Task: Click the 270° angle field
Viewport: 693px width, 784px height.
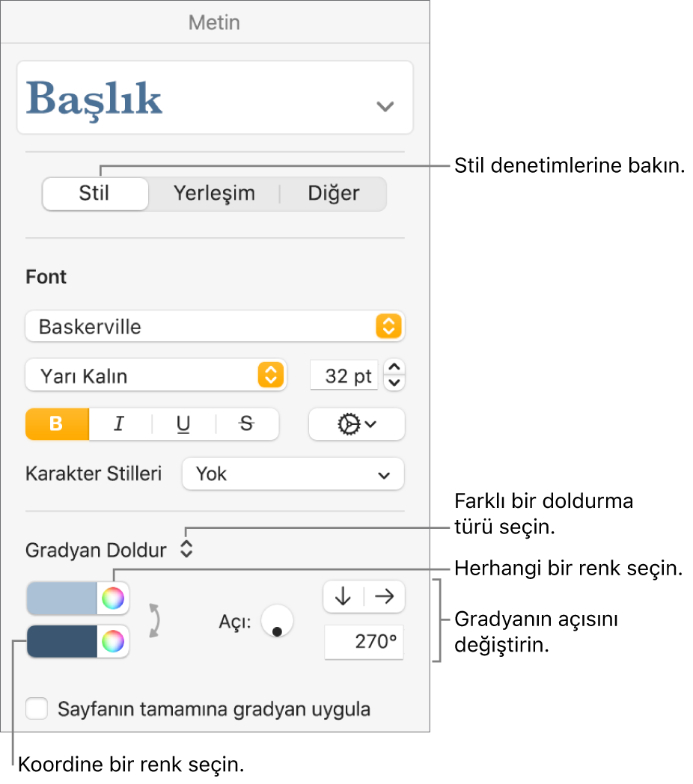Action: click(364, 642)
